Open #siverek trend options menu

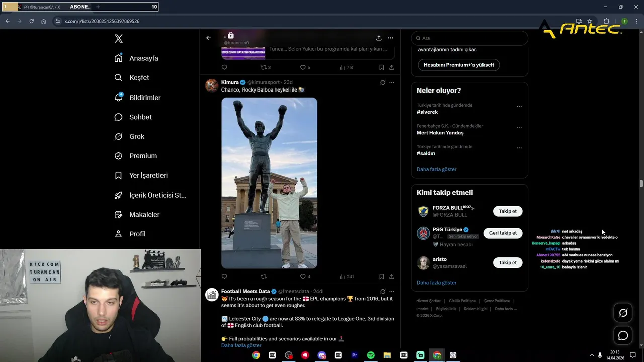[x=519, y=106]
